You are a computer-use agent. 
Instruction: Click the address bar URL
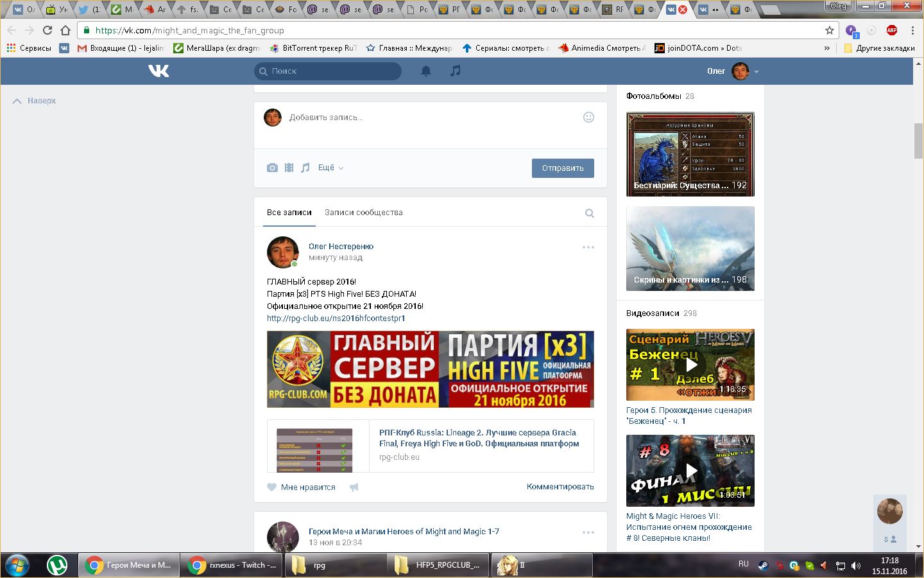pyautogui.click(x=189, y=30)
